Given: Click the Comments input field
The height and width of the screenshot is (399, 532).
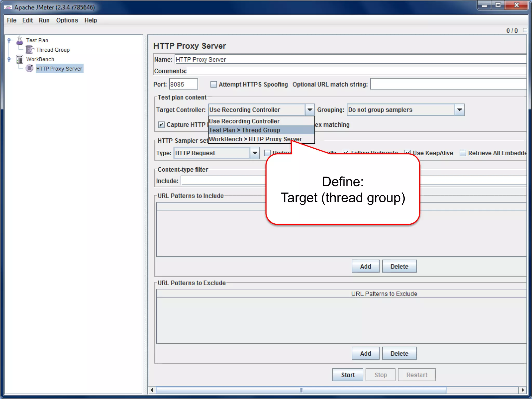Looking at the screenshot, I should (x=356, y=71).
